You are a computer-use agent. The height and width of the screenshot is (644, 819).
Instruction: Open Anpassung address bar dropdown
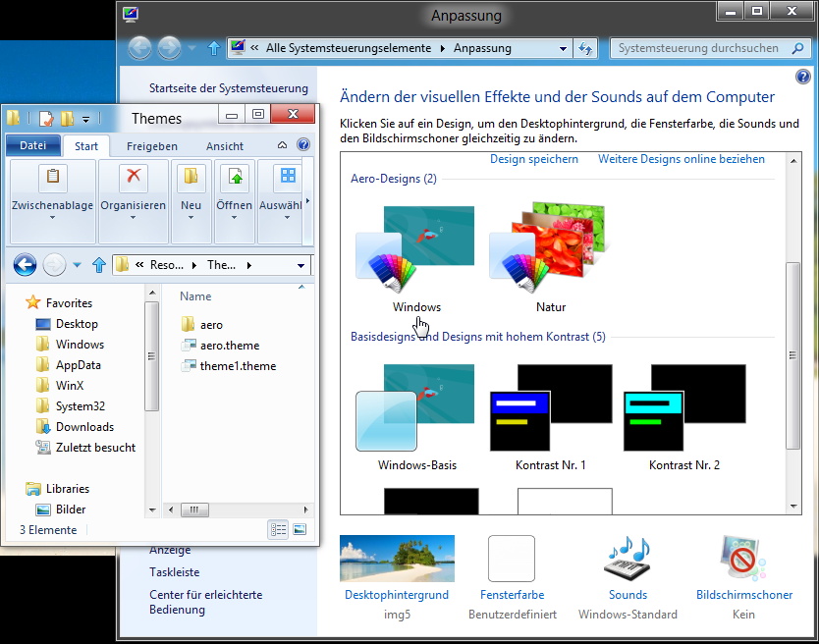(x=563, y=48)
